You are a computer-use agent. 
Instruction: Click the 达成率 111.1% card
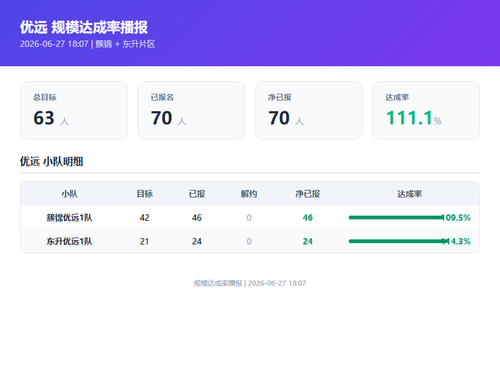(426, 110)
